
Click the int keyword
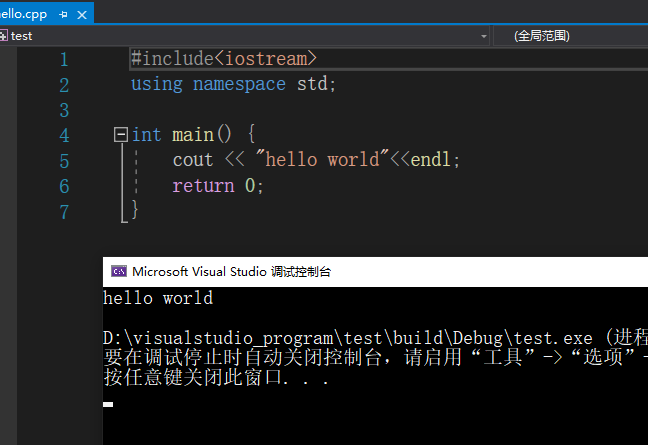click(x=146, y=135)
